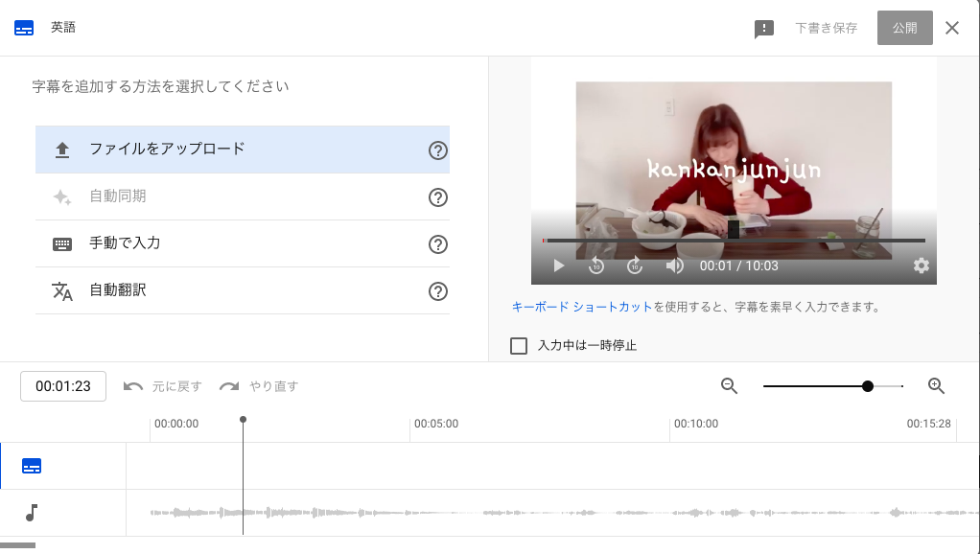Click the 公開 publish button
This screenshot has height=554, width=980.
903,27
